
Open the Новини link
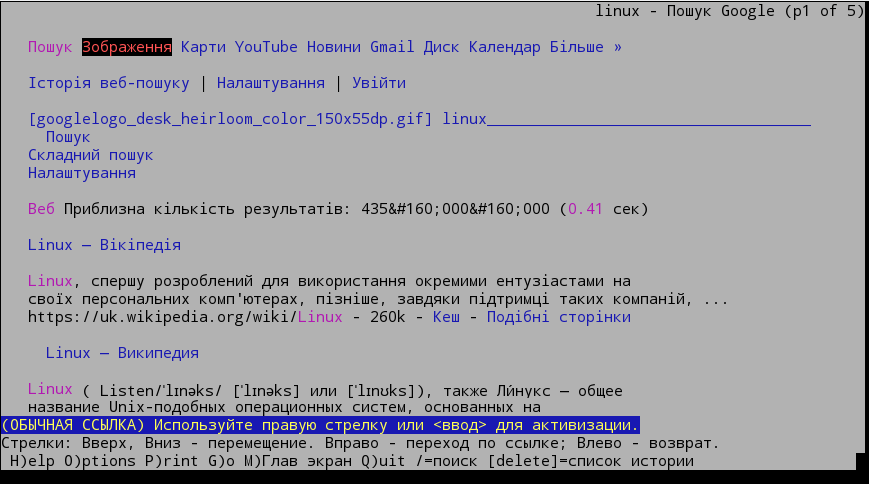pos(334,47)
